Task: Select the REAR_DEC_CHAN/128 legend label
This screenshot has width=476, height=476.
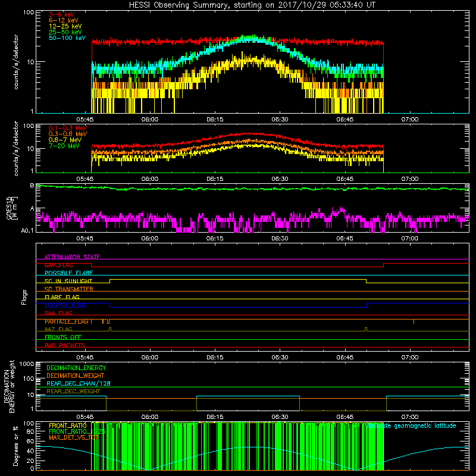Action: [x=79, y=383]
